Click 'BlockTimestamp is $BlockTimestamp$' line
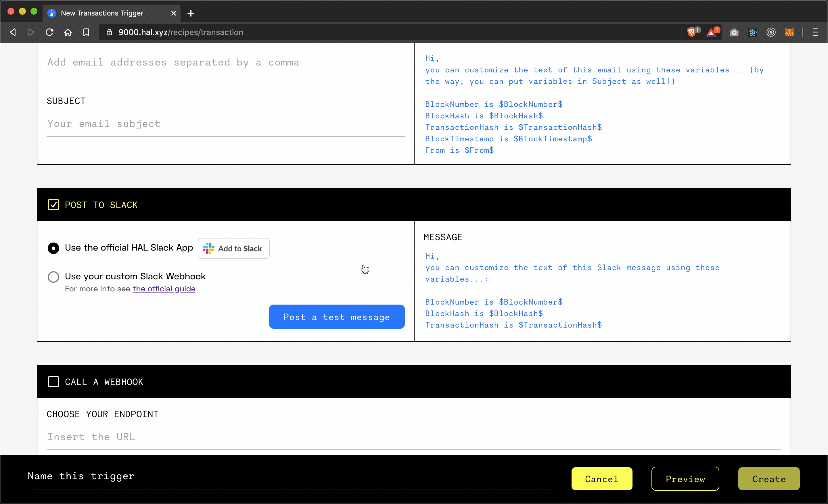Screen dimensions: 828x504 (508, 139)
